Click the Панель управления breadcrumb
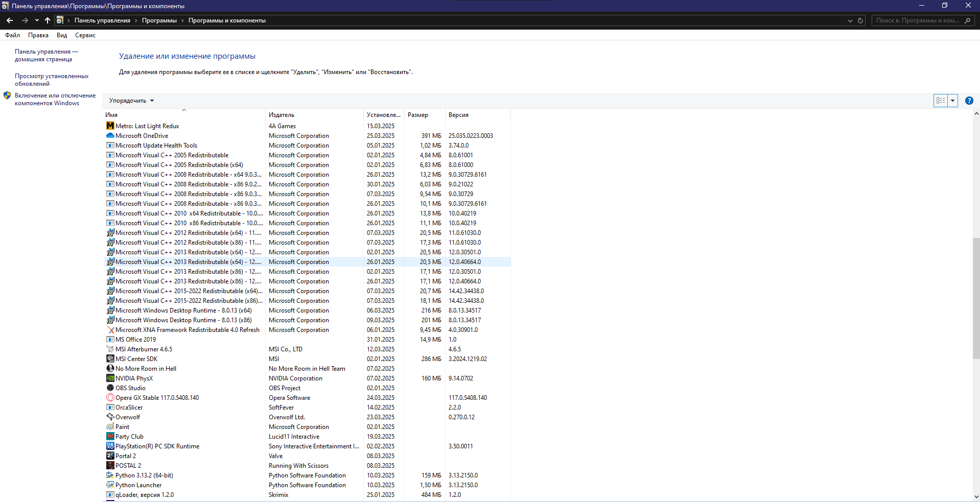The width and height of the screenshot is (980, 502). (102, 20)
